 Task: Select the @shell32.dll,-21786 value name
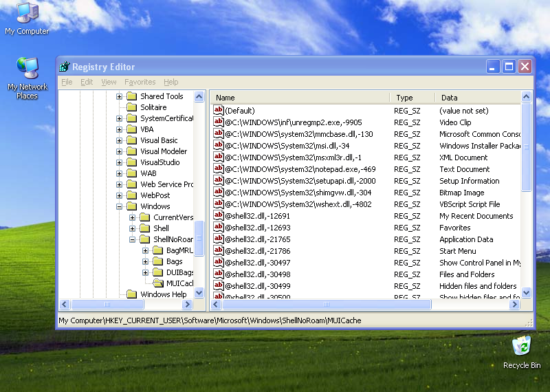pyautogui.click(x=257, y=251)
